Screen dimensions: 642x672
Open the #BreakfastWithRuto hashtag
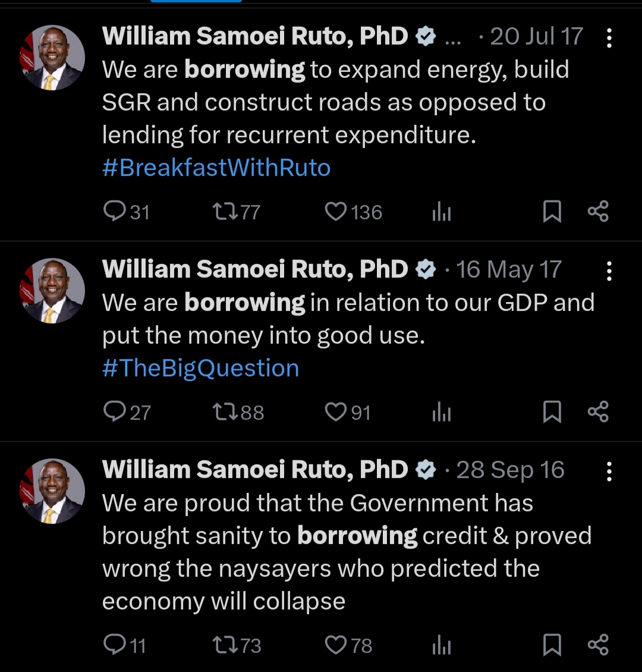pos(216,168)
